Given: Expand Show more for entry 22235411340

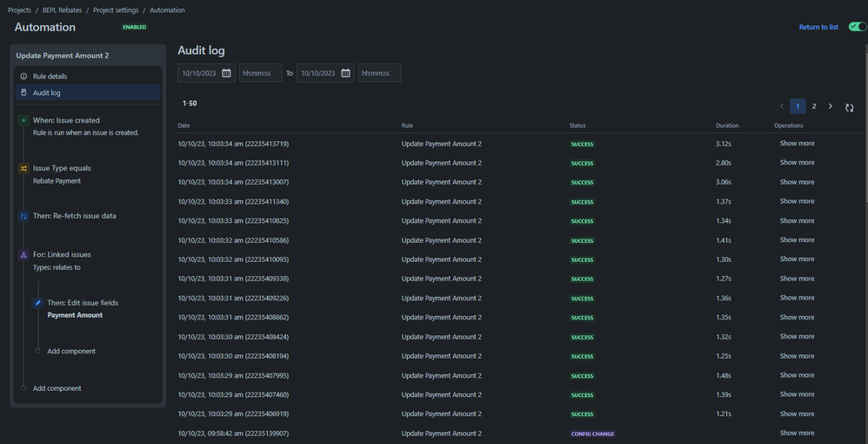Looking at the screenshot, I should coord(798,201).
